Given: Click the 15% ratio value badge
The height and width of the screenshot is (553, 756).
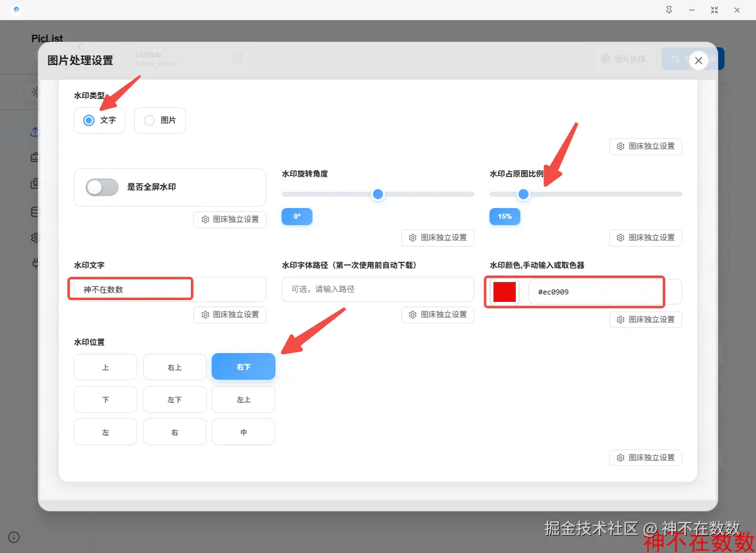Looking at the screenshot, I should 505,216.
